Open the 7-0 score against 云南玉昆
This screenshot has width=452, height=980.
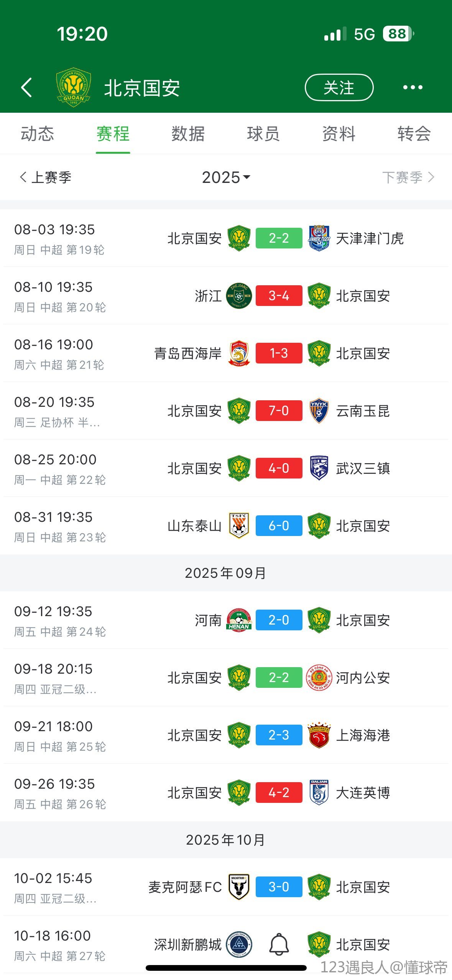coord(279,411)
